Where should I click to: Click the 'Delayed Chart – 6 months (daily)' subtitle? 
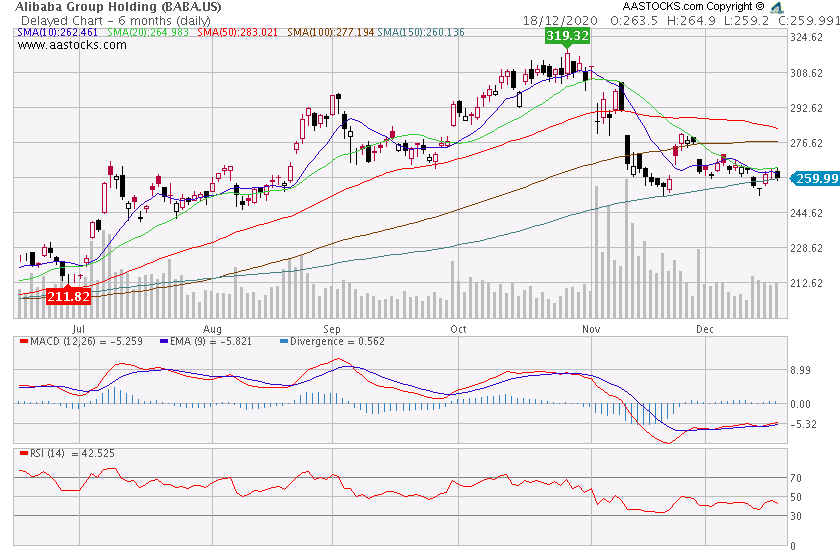[x=116, y=21]
